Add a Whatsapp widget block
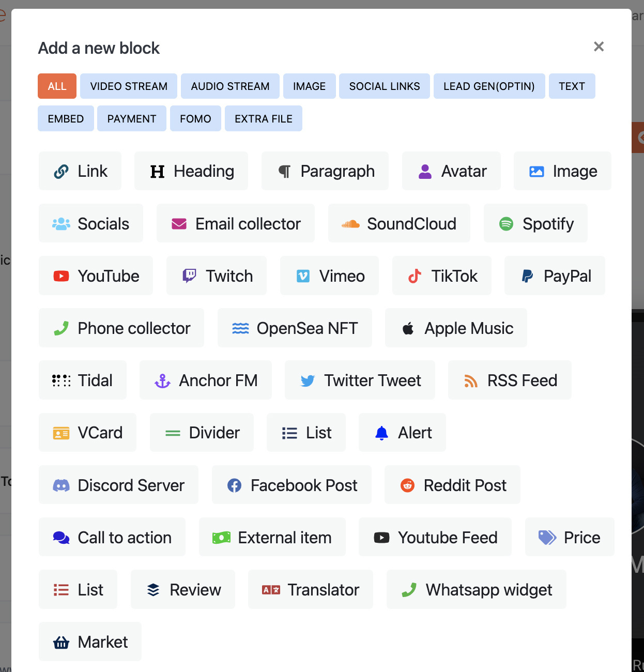 click(x=477, y=590)
